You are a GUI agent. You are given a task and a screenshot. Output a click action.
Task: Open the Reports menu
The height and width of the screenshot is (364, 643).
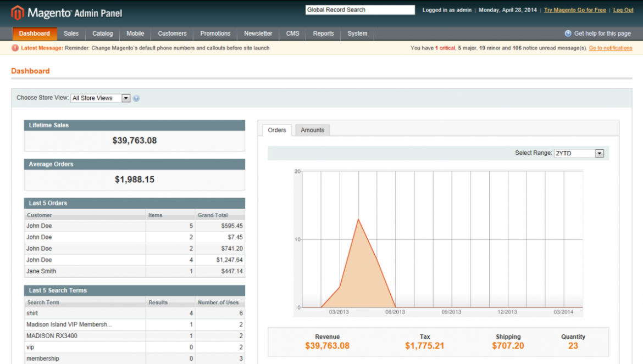point(323,33)
